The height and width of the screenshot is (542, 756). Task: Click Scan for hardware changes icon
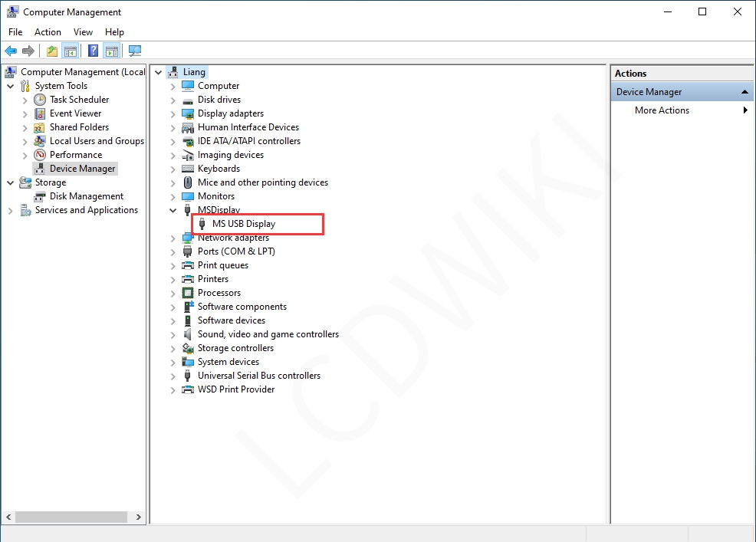[x=135, y=51]
